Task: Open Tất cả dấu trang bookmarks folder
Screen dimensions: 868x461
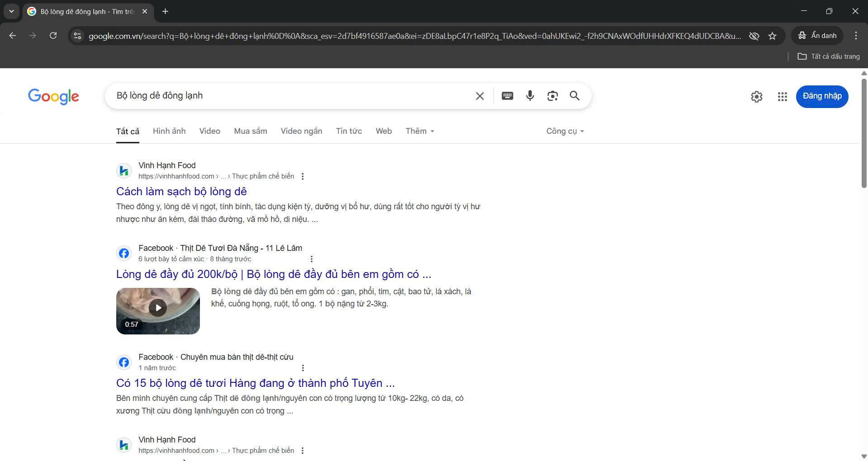Action: [x=829, y=56]
